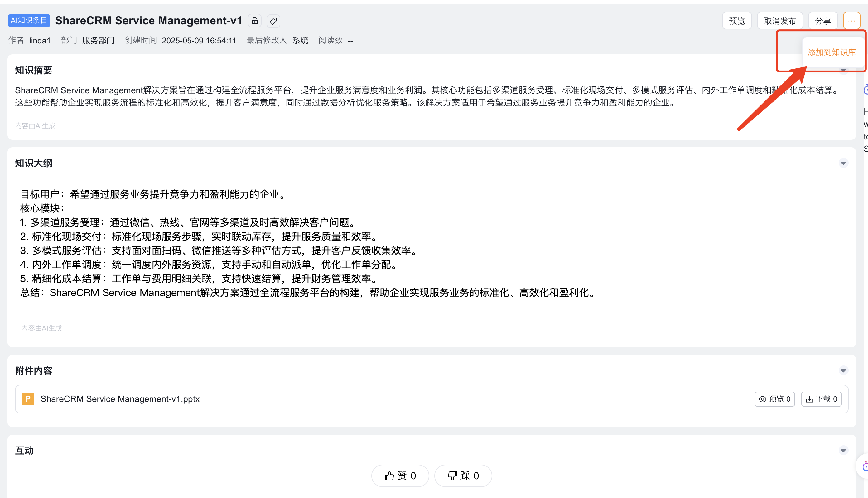
Task: Click outline line 1. 多渠道服务受理
Action: coord(189,223)
